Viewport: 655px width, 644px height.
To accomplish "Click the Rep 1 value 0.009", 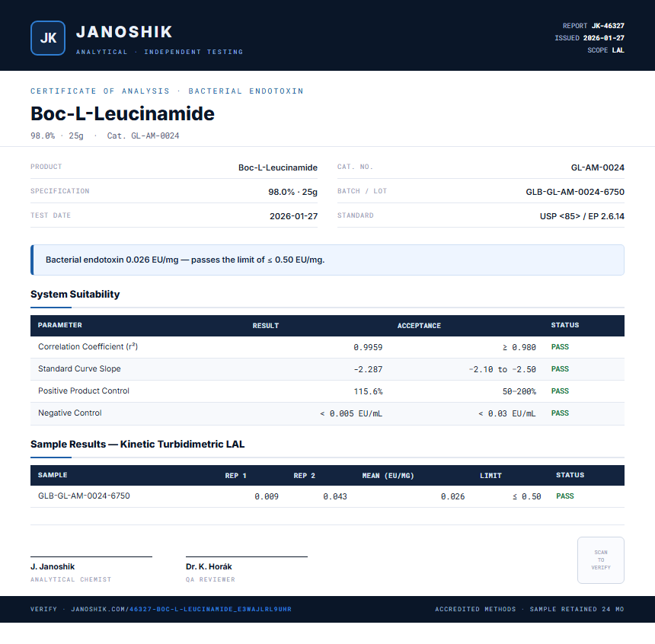I will click(x=267, y=496).
